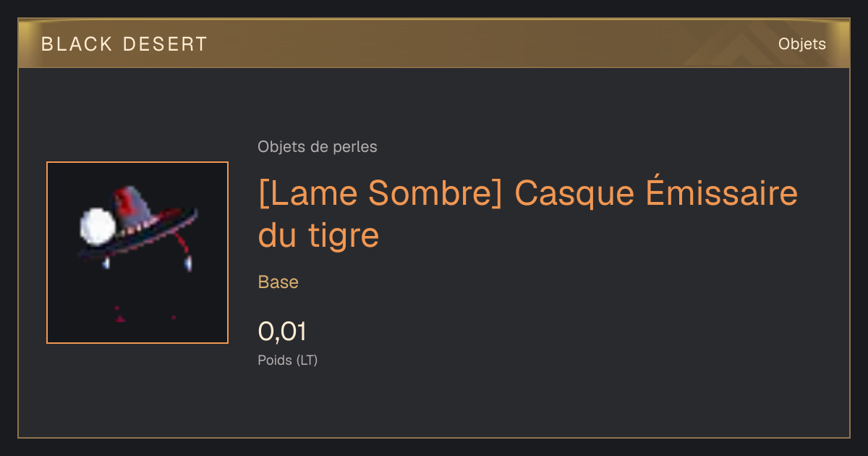The width and height of the screenshot is (868, 456).
Task: Click the gold header bar's empty middle
Action: (x=492, y=43)
